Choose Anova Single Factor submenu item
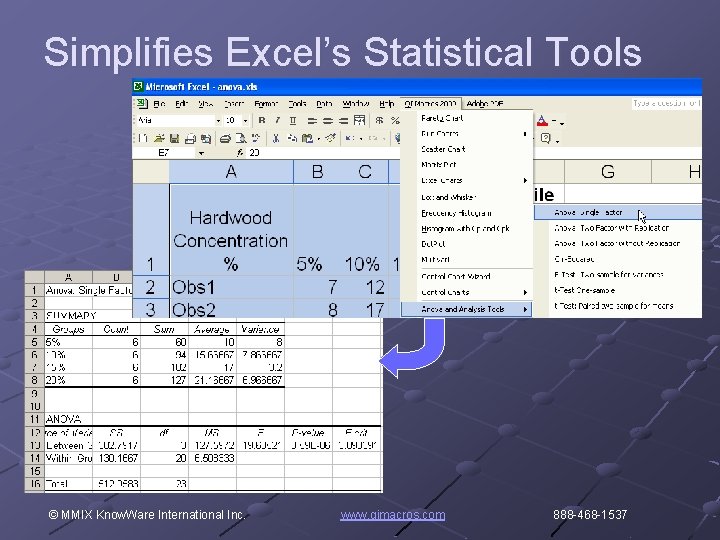The image size is (720, 540). point(618,212)
